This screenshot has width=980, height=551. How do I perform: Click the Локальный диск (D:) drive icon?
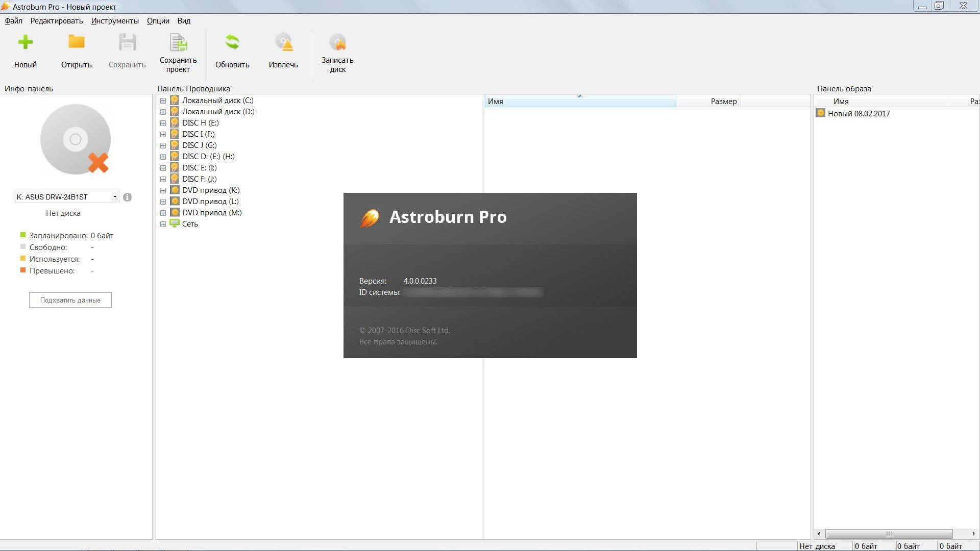175,112
